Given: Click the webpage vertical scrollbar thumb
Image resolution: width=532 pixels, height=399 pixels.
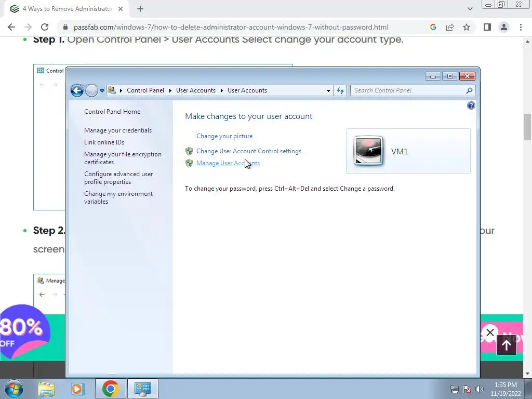Looking at the screenshot, I should 527,127.
